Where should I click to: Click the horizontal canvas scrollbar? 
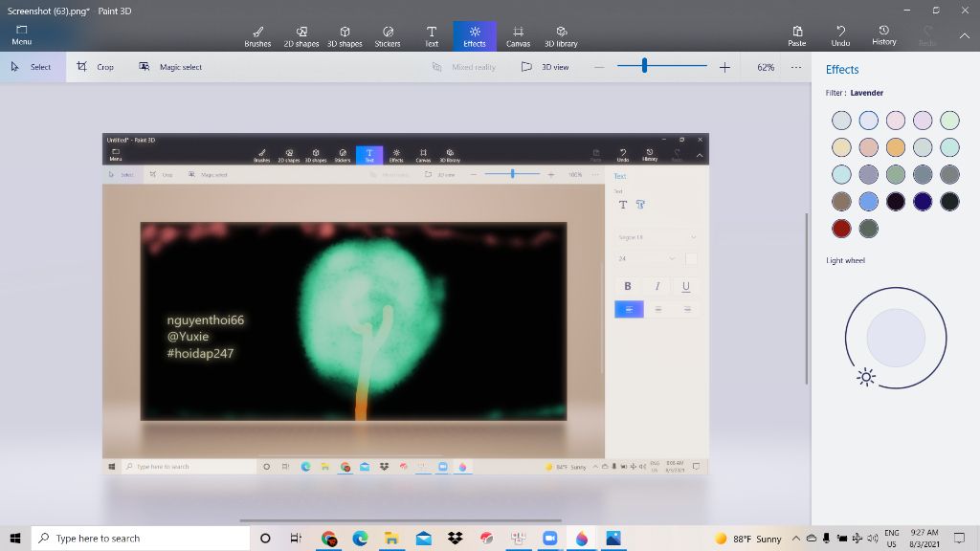(400, 520)
